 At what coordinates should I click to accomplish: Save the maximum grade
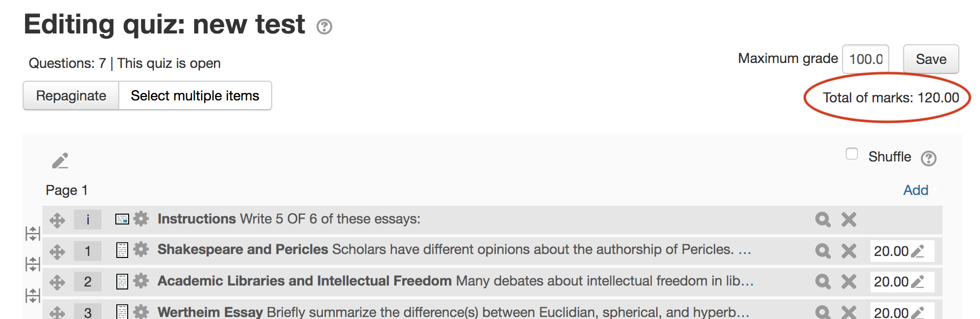coord(931,59)
